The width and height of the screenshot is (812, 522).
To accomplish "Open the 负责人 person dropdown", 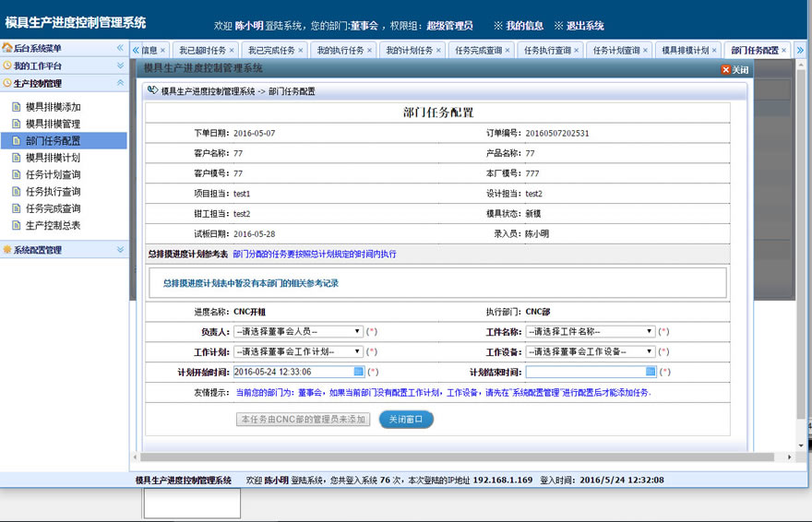I will click(298, 331).
